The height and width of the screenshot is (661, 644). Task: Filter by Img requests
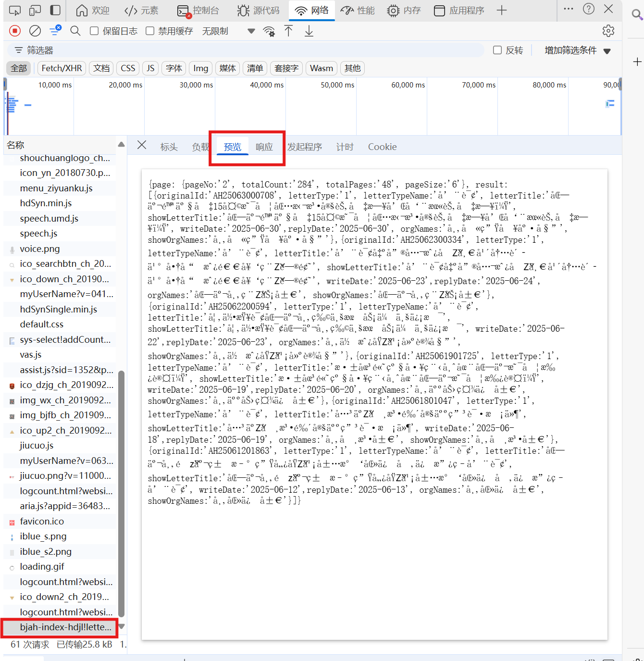click(200, 68)
